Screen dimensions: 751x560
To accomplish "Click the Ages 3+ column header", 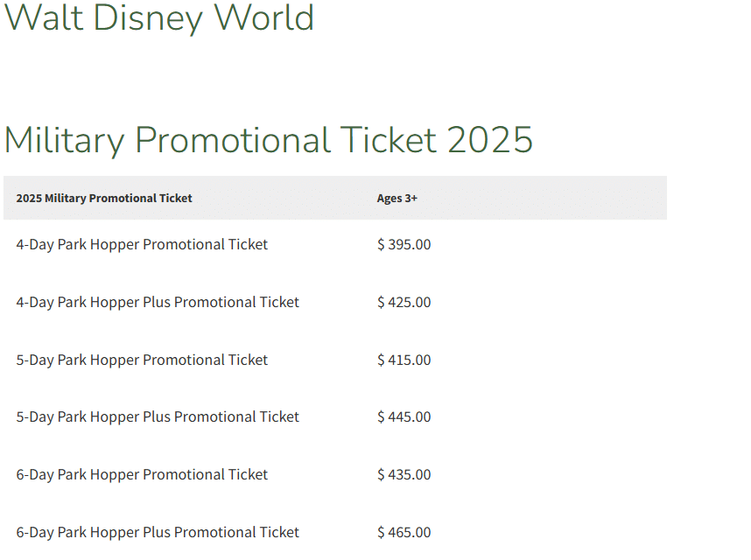I will [x=397, y=199].
